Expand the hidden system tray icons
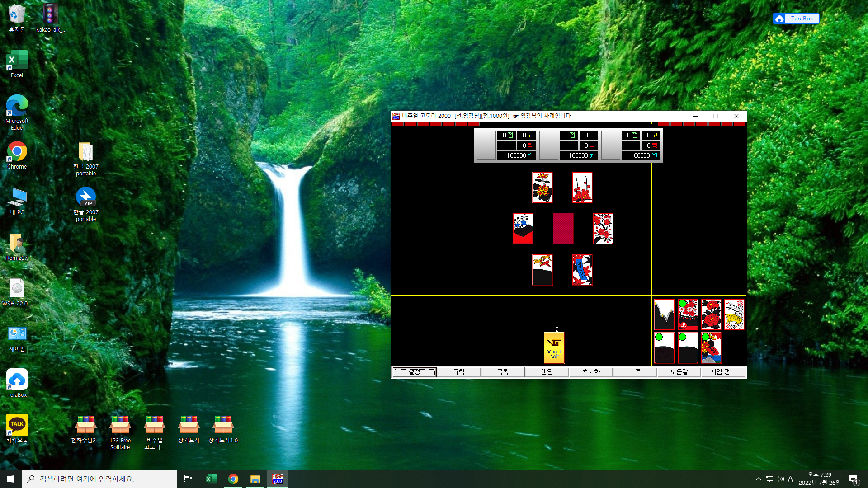The height and width of the screenshot is (488, 868). tap(758, 479)
